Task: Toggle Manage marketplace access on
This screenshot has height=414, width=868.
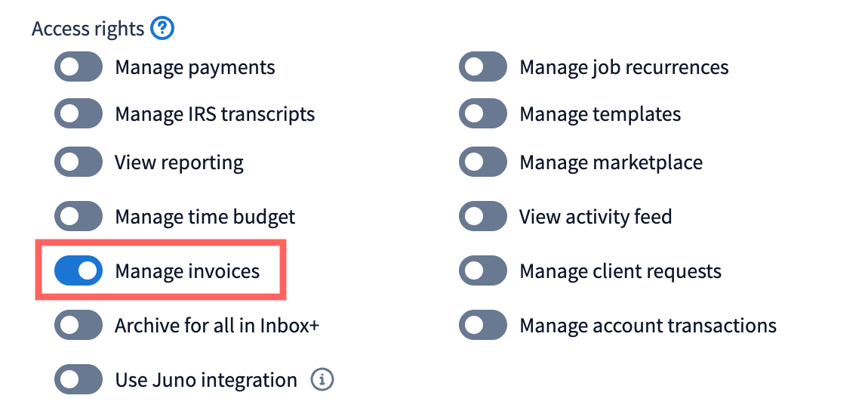Action: pyautogui.click(x=482, y=162)
